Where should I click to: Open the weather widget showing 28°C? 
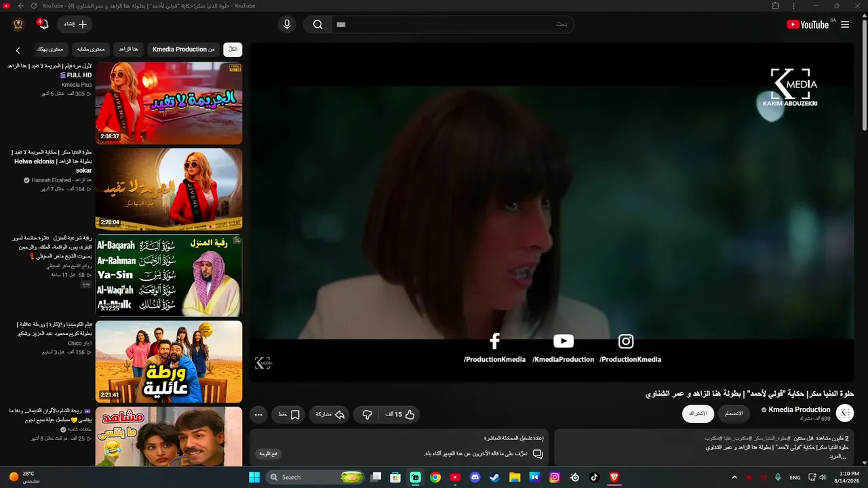point(25,477)
